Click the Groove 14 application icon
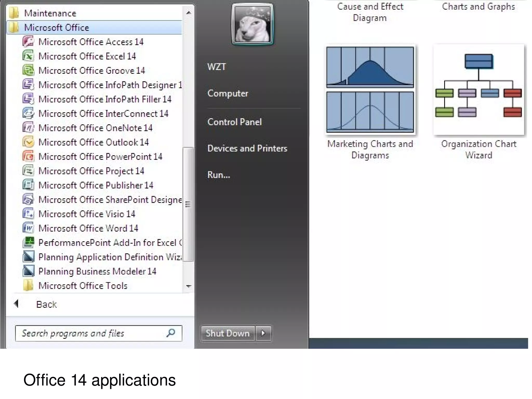The image size is (532, 399). [x=28, y=70]
